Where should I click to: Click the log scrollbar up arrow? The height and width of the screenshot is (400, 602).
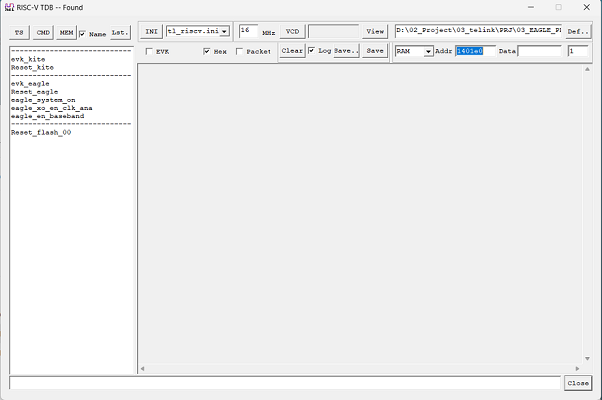point(587,69)
